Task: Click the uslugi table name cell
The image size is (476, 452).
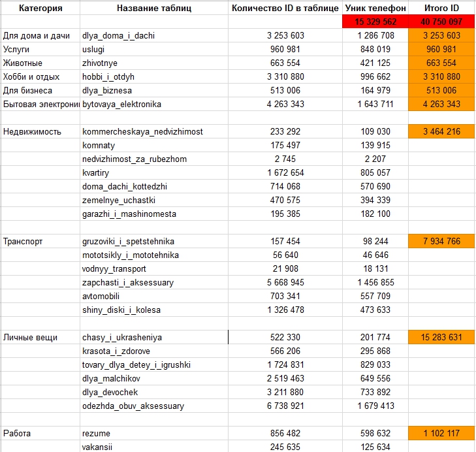Action: coord(154,49)
